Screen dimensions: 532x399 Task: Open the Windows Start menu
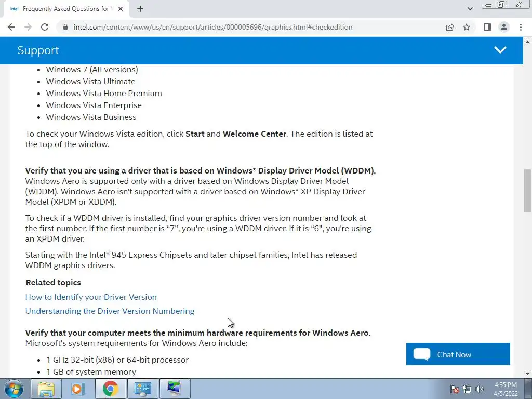(14, 389)
